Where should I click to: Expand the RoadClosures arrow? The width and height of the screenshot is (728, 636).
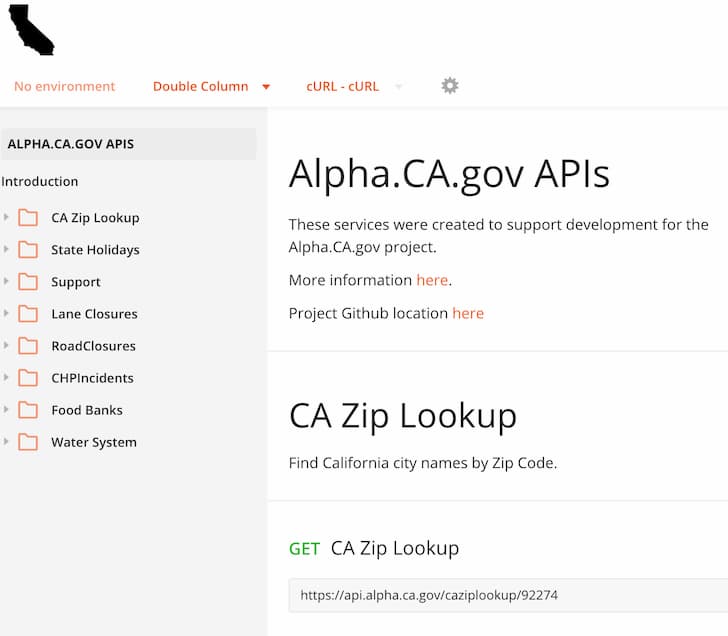[x=6, y=345]
